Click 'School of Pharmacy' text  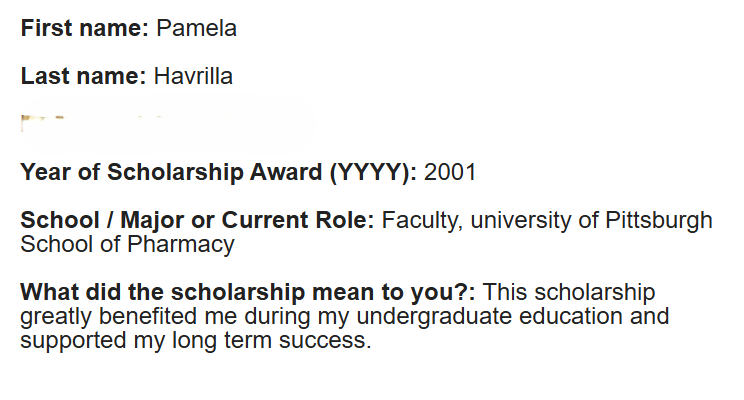click(x=128, y=244)
